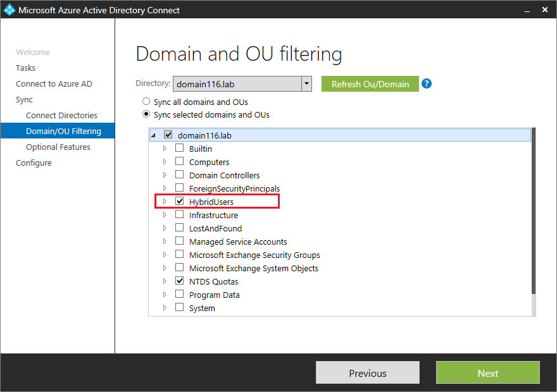Check the Infrastructure checkbox
Viewport: 557px width, 392px height.
click(x=179, y=214)
